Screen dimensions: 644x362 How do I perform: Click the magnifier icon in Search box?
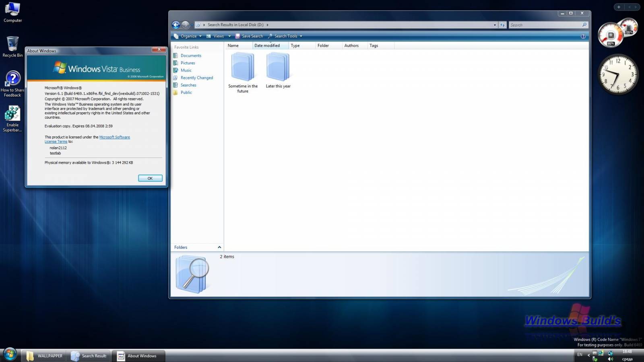pos(584,25)
